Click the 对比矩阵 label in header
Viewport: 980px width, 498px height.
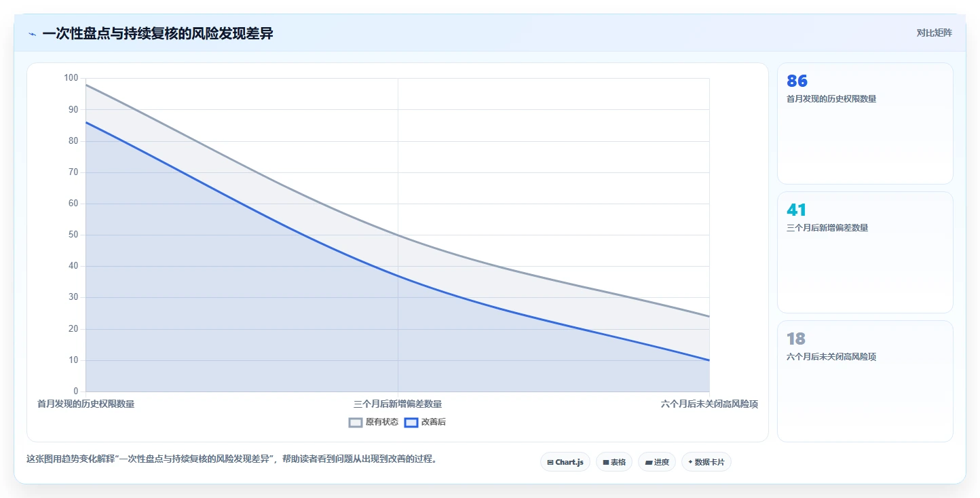934,33
